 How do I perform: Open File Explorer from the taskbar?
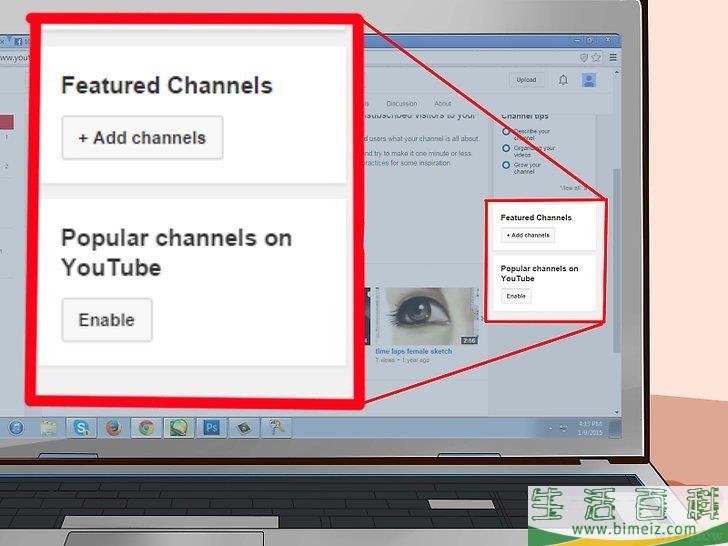[x=48, y=428]
